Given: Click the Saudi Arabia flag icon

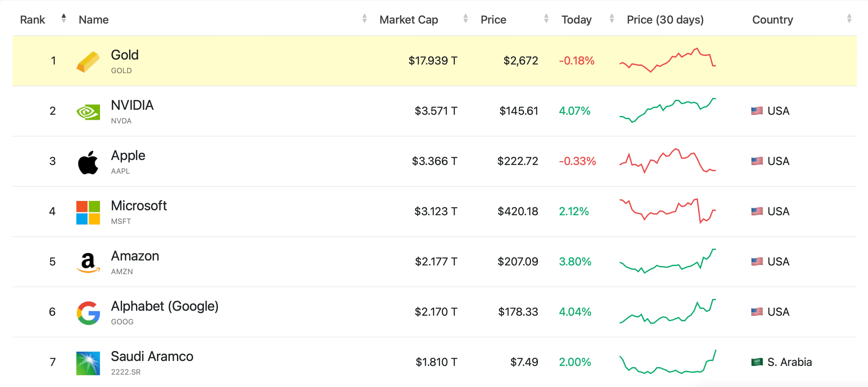Looking at the screenshot, I should click(757, 362).
